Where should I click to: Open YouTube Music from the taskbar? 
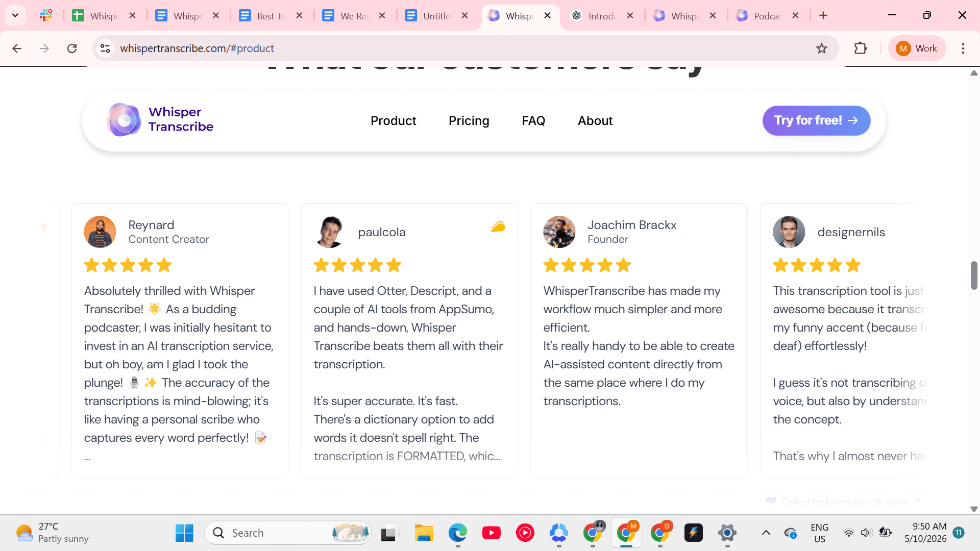click(525, 533)
